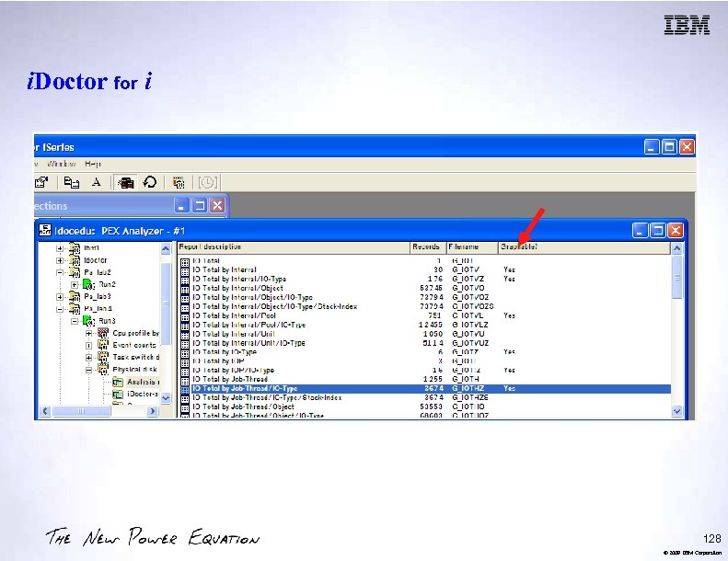The height and width of the screenshot is (561, 728).
Task: Sort by Graphable? column header
Action: [584, 247]
